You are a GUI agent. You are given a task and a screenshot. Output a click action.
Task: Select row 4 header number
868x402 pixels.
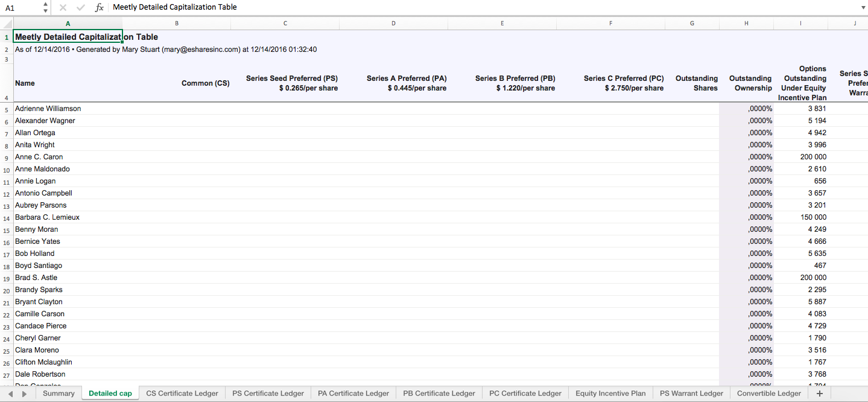tap(6, 83)
